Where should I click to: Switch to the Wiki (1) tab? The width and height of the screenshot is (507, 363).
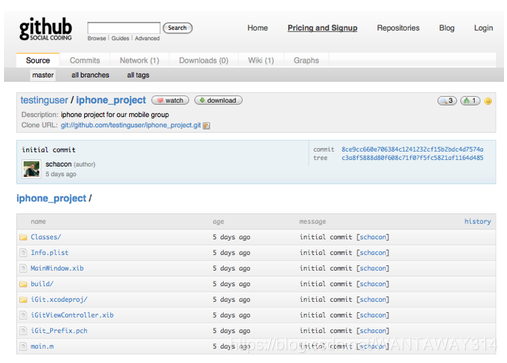point(261,60)
